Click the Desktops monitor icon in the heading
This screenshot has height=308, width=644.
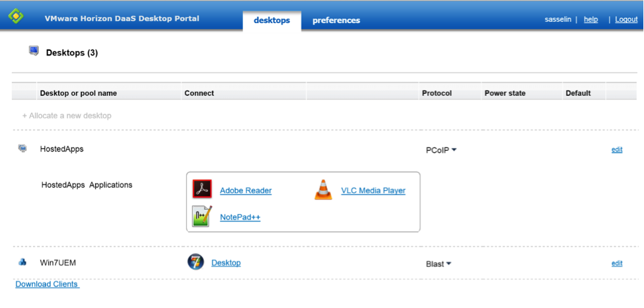coord(34,51)
